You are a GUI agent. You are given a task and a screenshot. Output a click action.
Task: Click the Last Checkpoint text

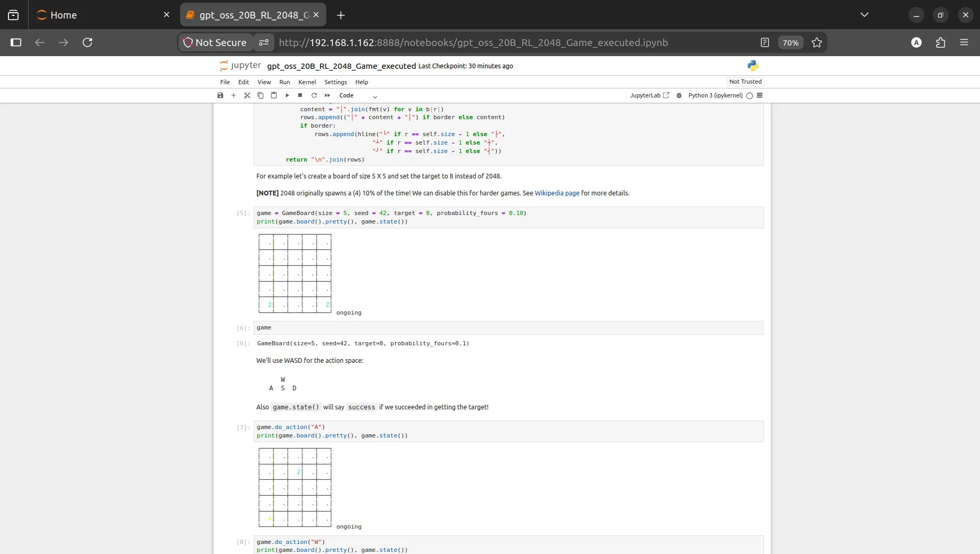point(466,66)
